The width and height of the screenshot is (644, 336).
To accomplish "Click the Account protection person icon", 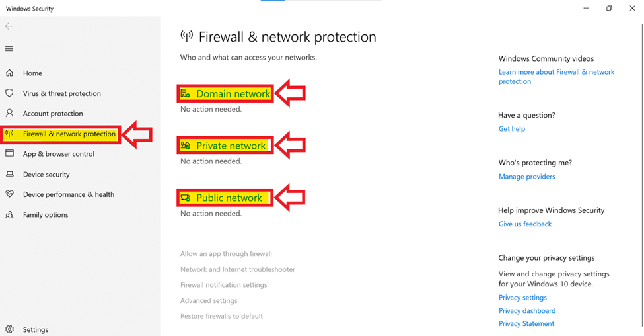I will tap(10, 114).
